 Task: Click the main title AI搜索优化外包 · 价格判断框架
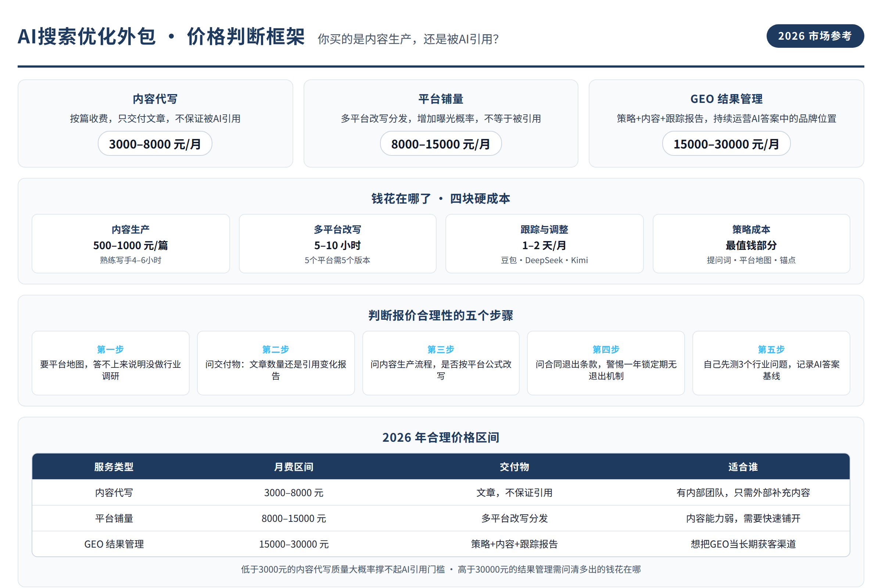(x=161, y=37)
